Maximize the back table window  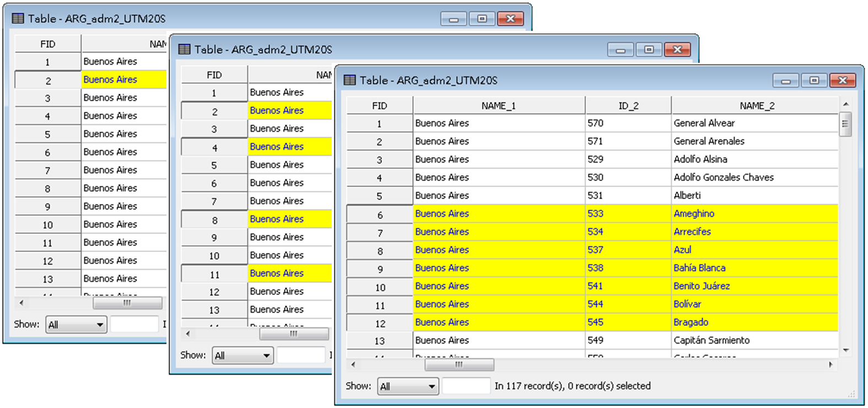[482, 19]
